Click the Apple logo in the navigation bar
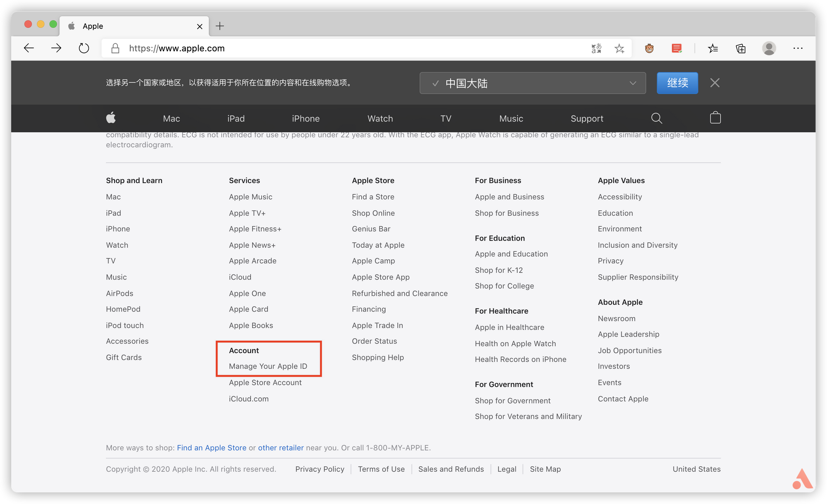The width and height of the screenshot is (827, 504). 111,118
